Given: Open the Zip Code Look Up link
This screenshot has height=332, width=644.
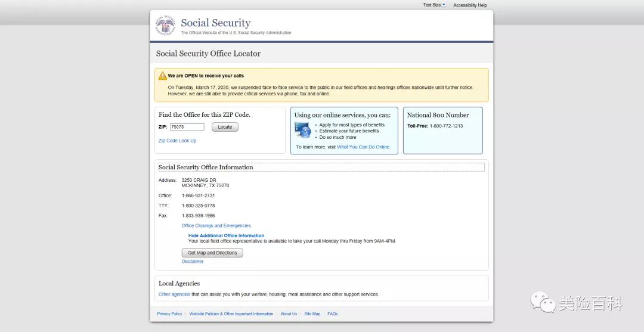Looking at the screenshot, I should (x=178, y=141).
